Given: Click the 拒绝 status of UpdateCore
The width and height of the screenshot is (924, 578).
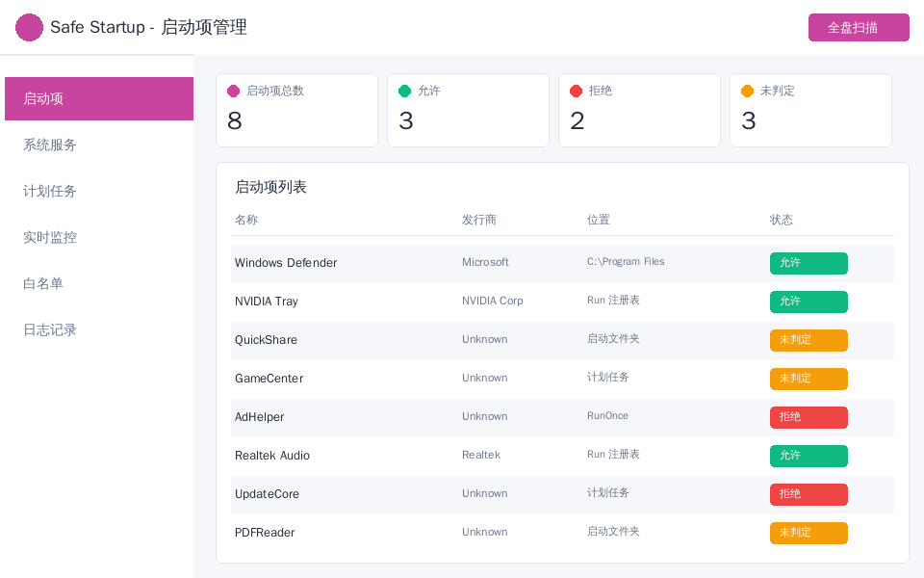Looking at the screenshot, I should (808, 494).
